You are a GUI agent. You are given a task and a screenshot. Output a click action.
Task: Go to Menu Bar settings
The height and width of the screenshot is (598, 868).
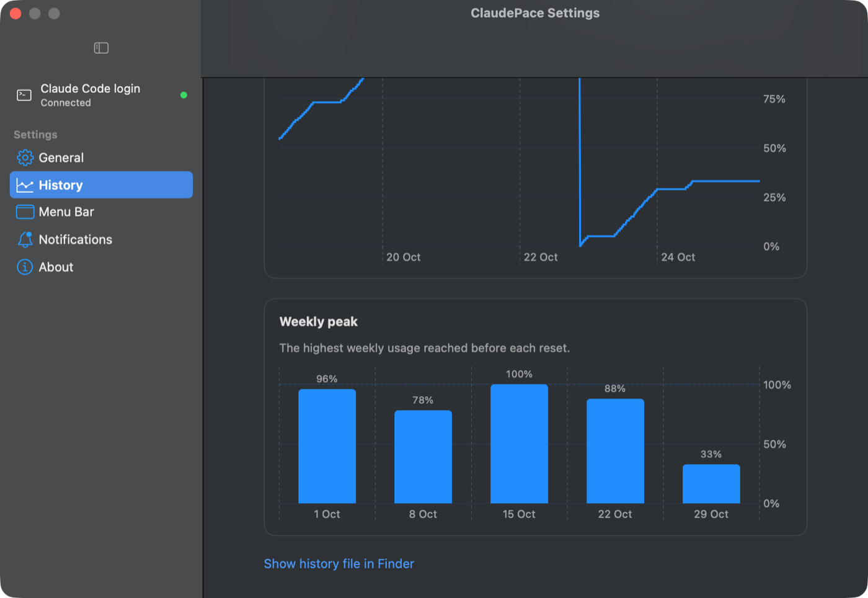pyautogui.click(x=101, y=212)
